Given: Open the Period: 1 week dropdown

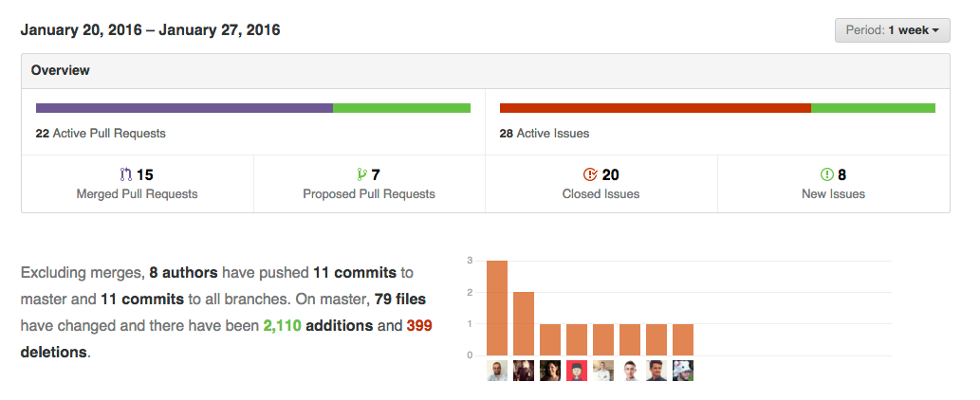Looking at the screenshot, I should (892, 30).
